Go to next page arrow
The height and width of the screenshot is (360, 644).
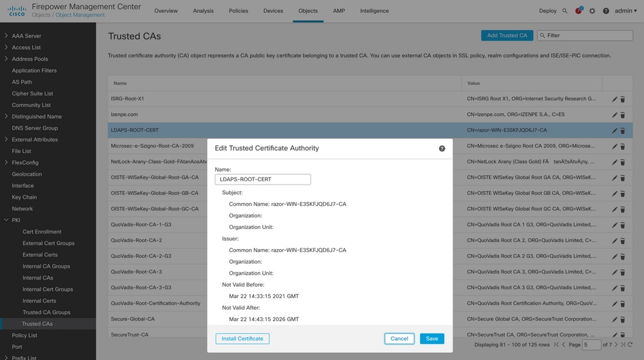[616, 345]
